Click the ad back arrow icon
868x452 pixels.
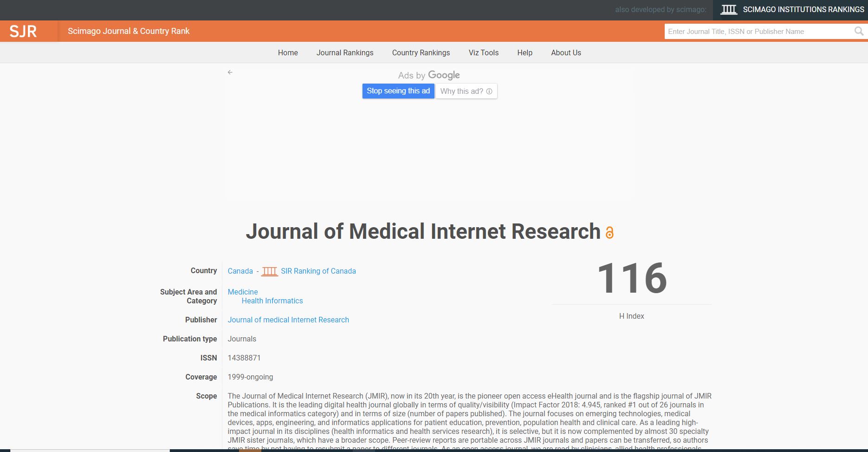(x=230, y=72)
